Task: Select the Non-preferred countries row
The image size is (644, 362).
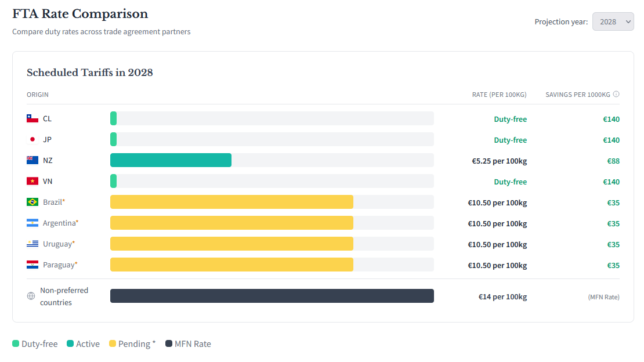Action: [x=272, y=296]
